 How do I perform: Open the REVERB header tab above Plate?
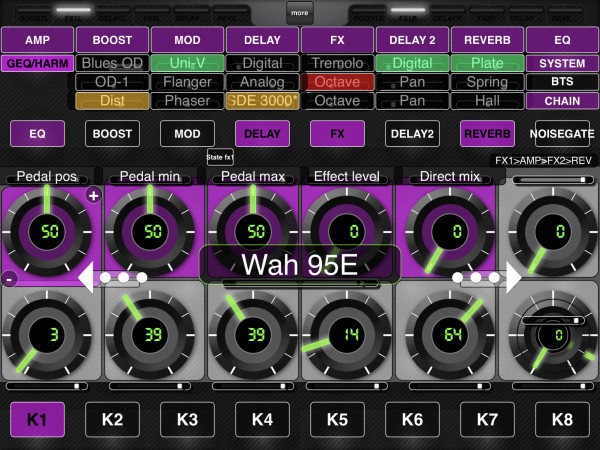pyautogui.click(x=488, y=40)
